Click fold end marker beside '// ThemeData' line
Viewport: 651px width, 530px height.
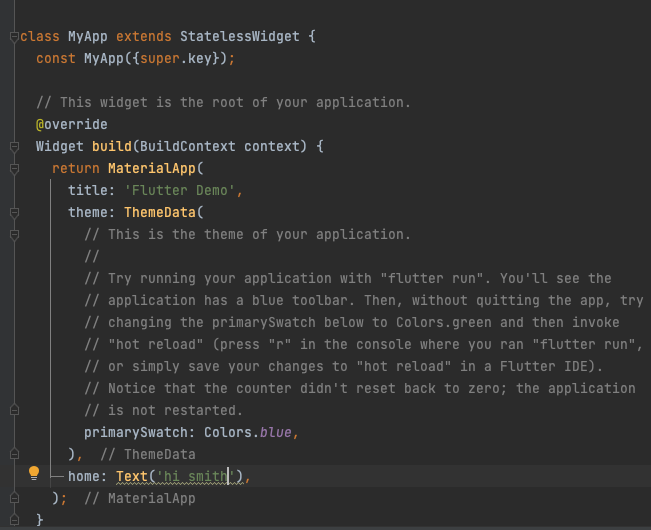point(14,454)
